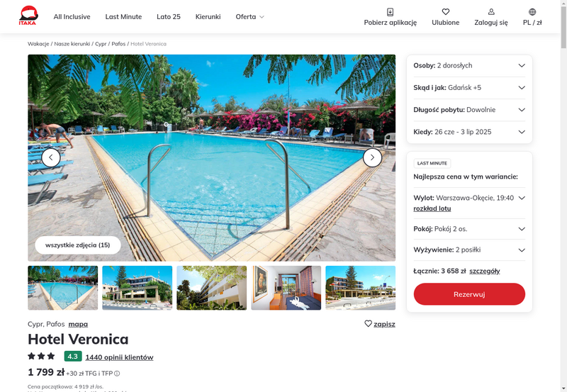Select the hotel room interior thumbnail

click(286, 288)
